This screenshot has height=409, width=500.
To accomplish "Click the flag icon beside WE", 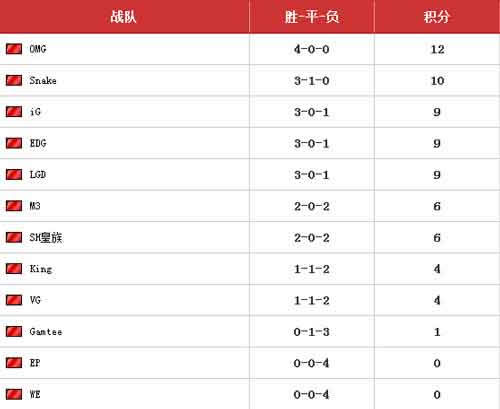I will pos(14,394).
